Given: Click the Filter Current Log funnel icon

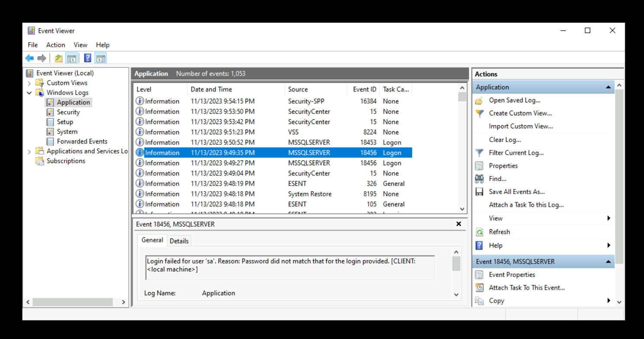Looking at the screenshot, I should click(x=479, y=153).
